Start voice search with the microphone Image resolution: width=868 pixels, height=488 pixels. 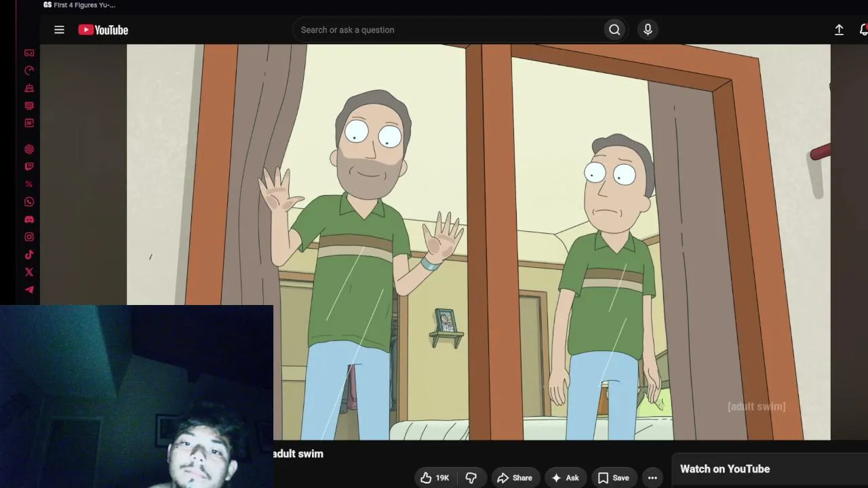click(648, 30)
